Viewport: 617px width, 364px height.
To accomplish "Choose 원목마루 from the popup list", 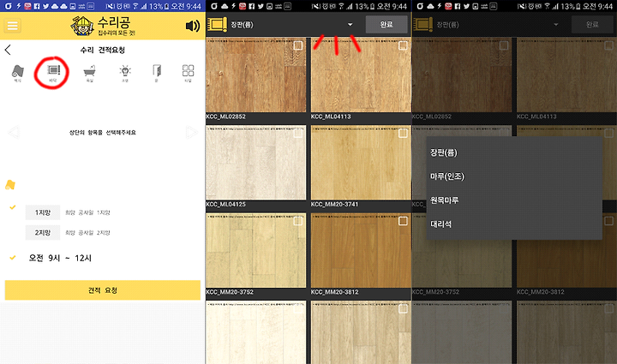I will 514,200.
